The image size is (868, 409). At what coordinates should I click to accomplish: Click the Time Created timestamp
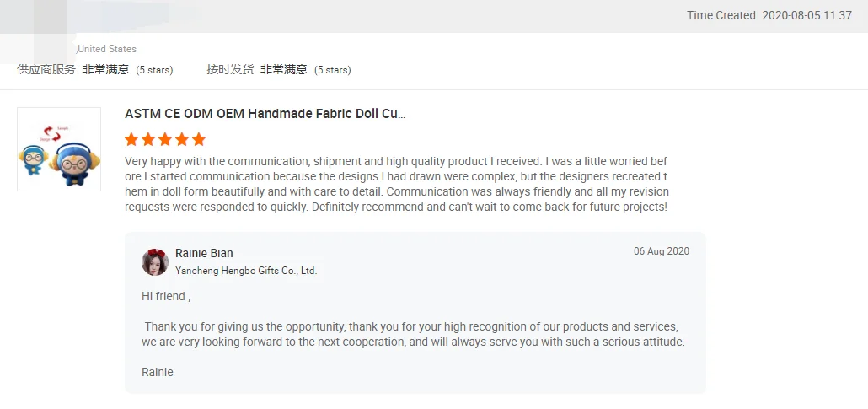[769, 15]
